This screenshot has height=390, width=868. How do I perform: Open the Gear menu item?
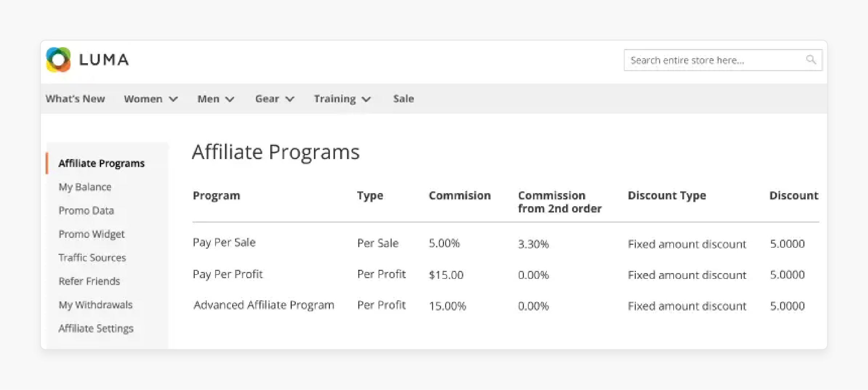(267, 99)
